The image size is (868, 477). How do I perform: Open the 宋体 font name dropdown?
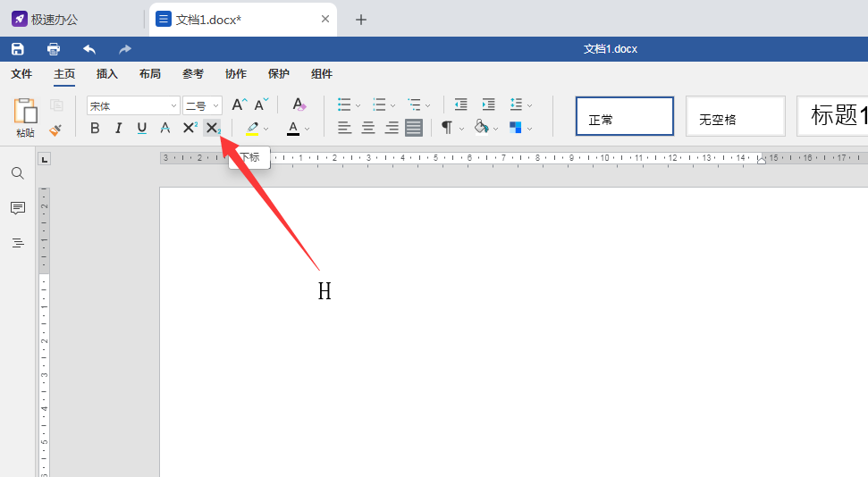[x=133, y=105]
